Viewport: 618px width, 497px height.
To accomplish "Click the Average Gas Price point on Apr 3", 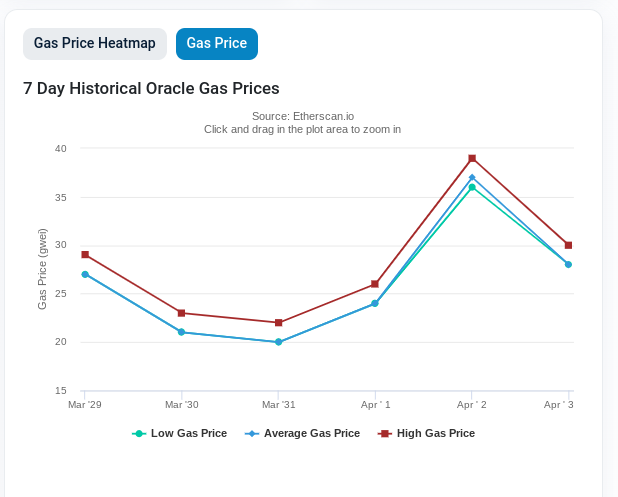I will click(x=568, y=264).
